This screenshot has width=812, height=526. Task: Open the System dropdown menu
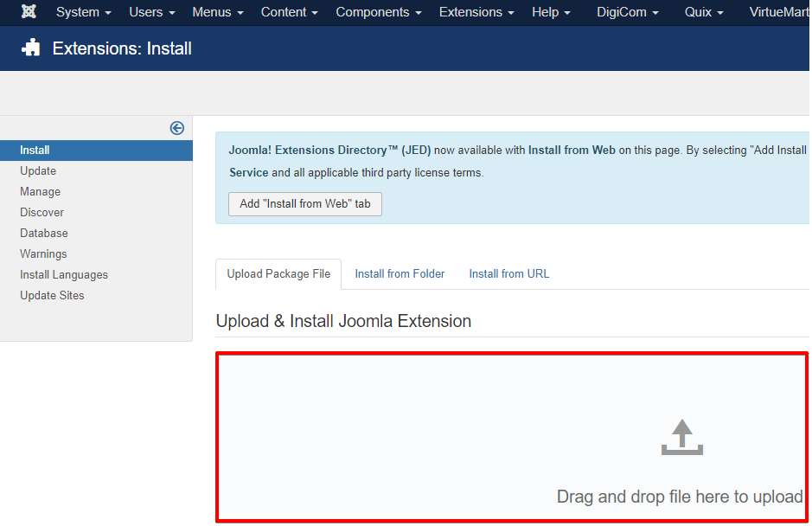click(83, 12)
